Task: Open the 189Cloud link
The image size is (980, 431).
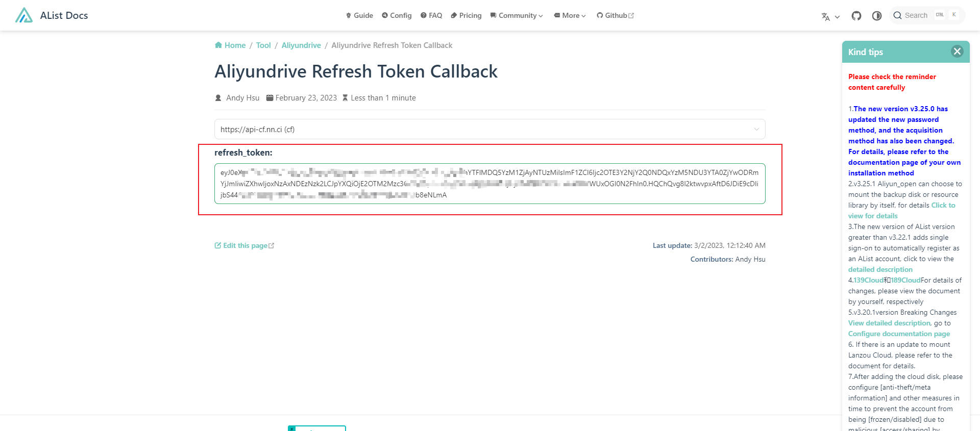Action: (905, 280)
